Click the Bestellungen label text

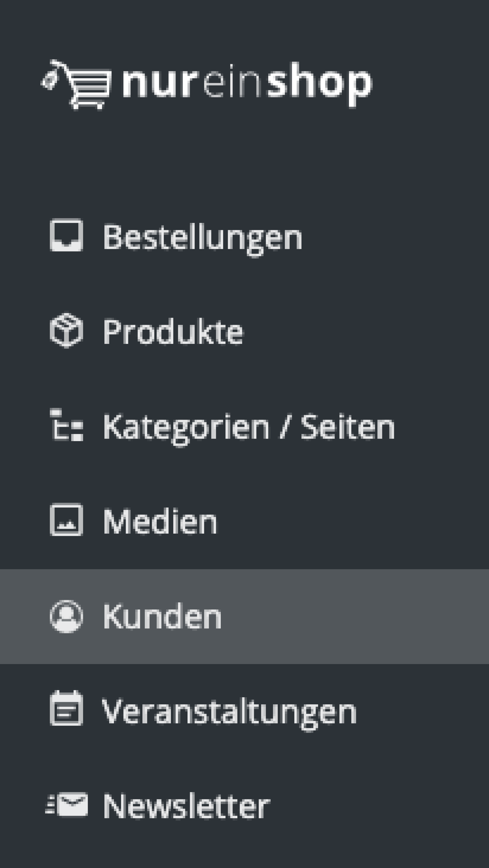[x=202, y=236]
